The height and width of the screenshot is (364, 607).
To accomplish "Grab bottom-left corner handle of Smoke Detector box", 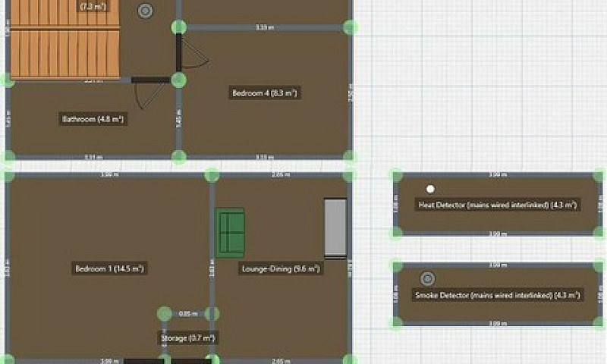I will point(397,322).
